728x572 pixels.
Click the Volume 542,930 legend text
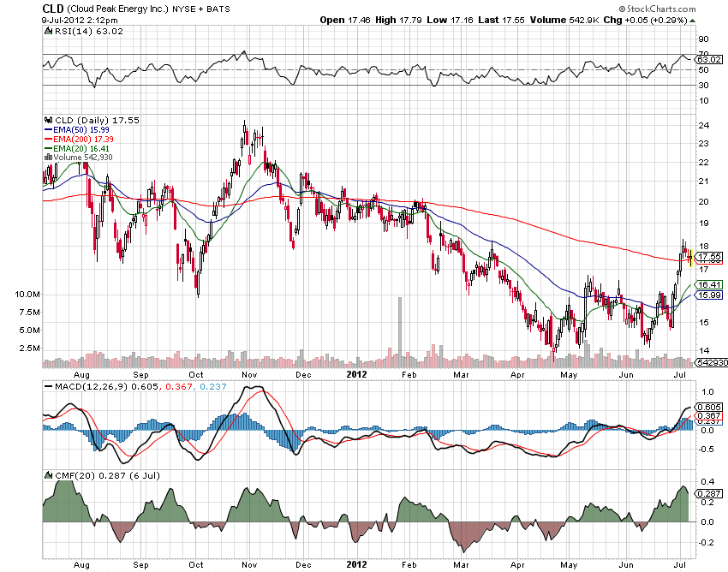[82, 158]
